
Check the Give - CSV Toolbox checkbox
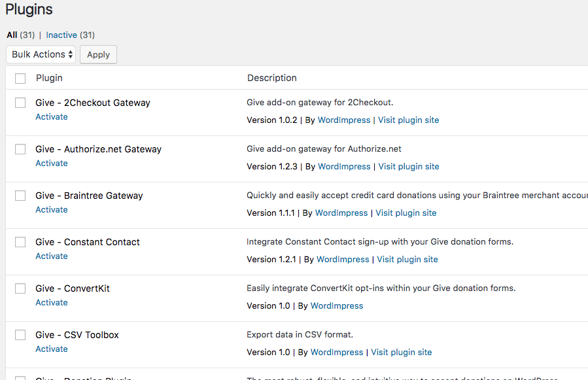pos(20,335)
